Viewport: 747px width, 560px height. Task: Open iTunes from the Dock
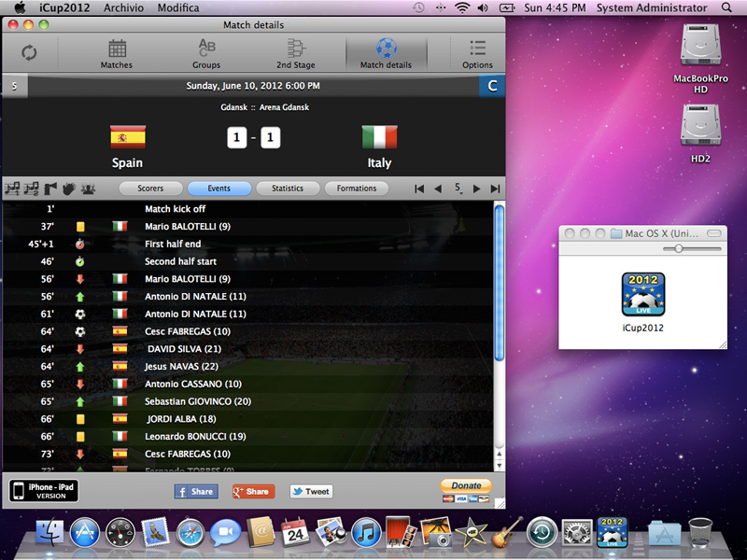tap(366, 533)
